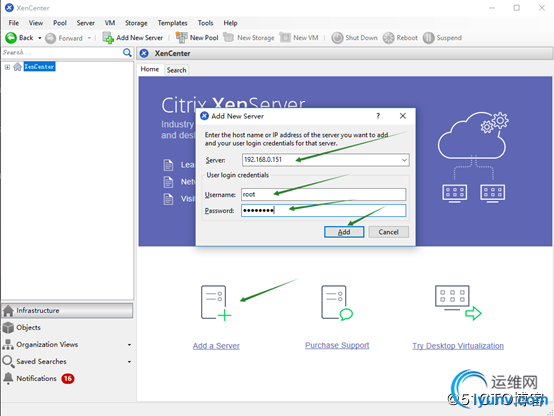
Task: Click Add New Server toolbar icon
Action: (x=108, y=37)
